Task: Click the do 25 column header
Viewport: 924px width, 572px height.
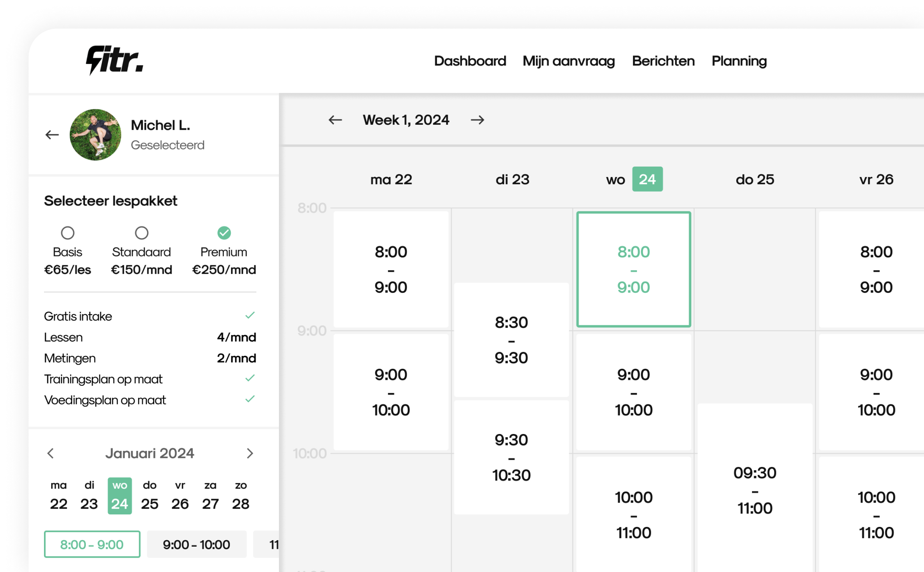Action: pos(755,179)
